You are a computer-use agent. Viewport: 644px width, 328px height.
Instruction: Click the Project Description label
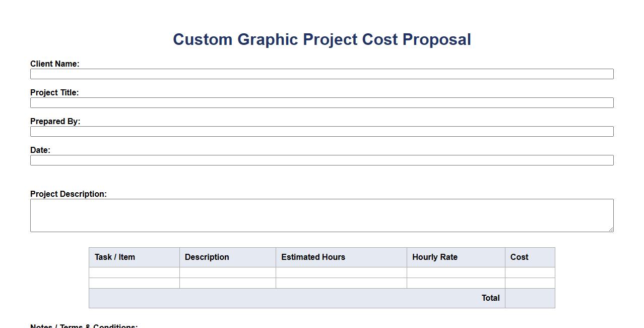pyautogui.click(x=69, y=194)
